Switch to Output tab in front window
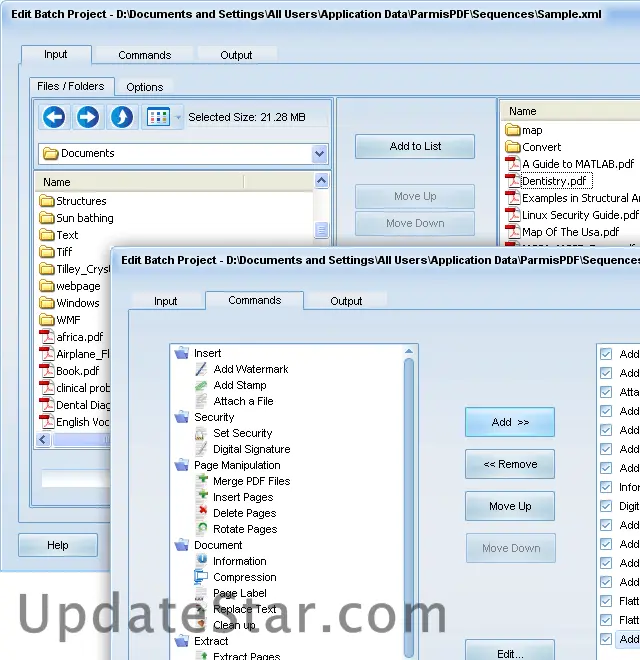Image resolution: width=640 pixels, height=660 pixels. (x=346, y=301)
